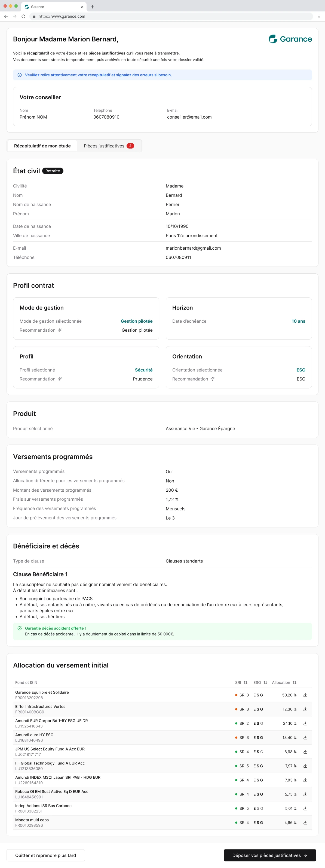This screenshot has width=325, height=868.
Task: Download JPM US Select Equity Fund document
Action: [x=305, y=752]
